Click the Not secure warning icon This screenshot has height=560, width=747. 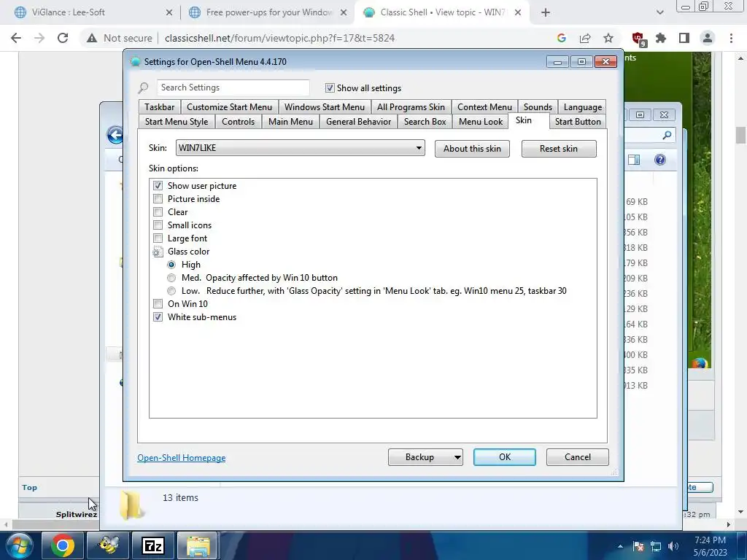[x=92, y=38]
